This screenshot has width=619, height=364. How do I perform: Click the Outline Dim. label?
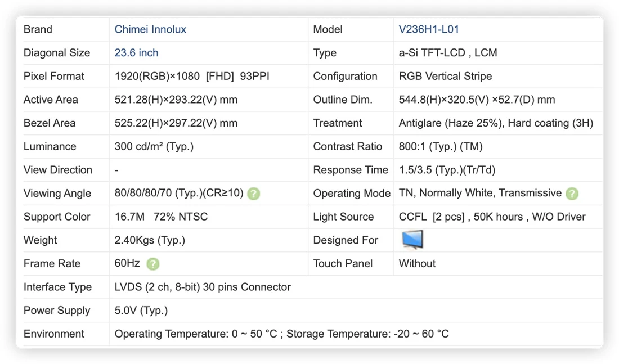[x=343, y=100]
